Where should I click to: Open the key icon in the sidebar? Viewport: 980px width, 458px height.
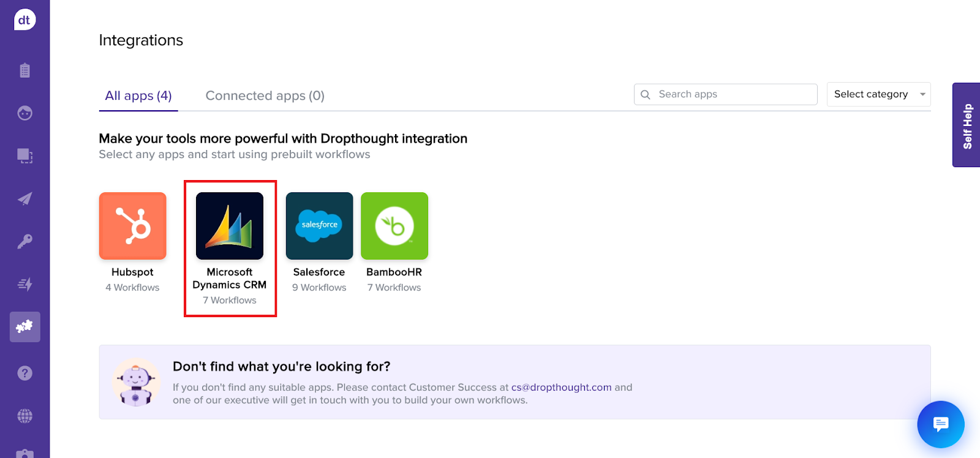click(24, 241)
